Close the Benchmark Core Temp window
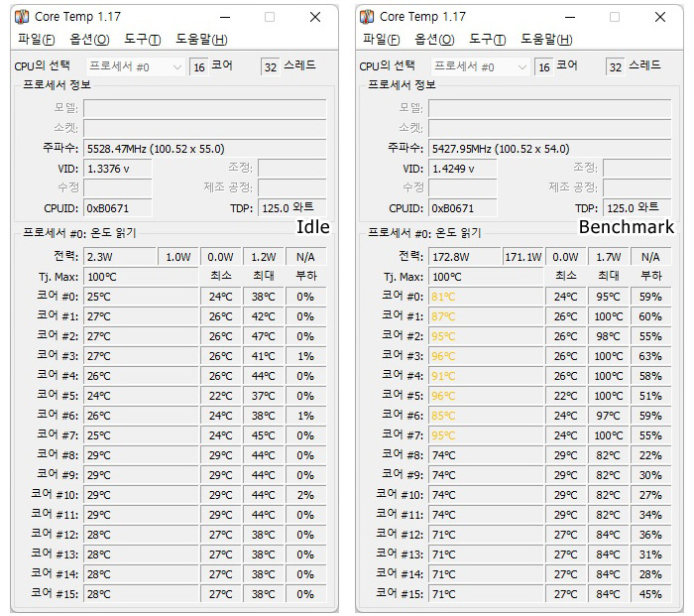Image resolution: width=694 pixels, height=616 pixels. [660, 17]
